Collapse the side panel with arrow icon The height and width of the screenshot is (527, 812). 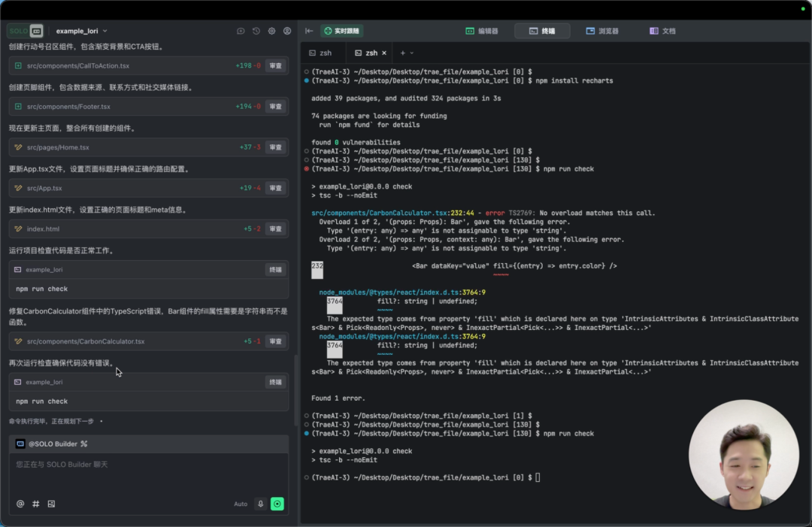309,31
